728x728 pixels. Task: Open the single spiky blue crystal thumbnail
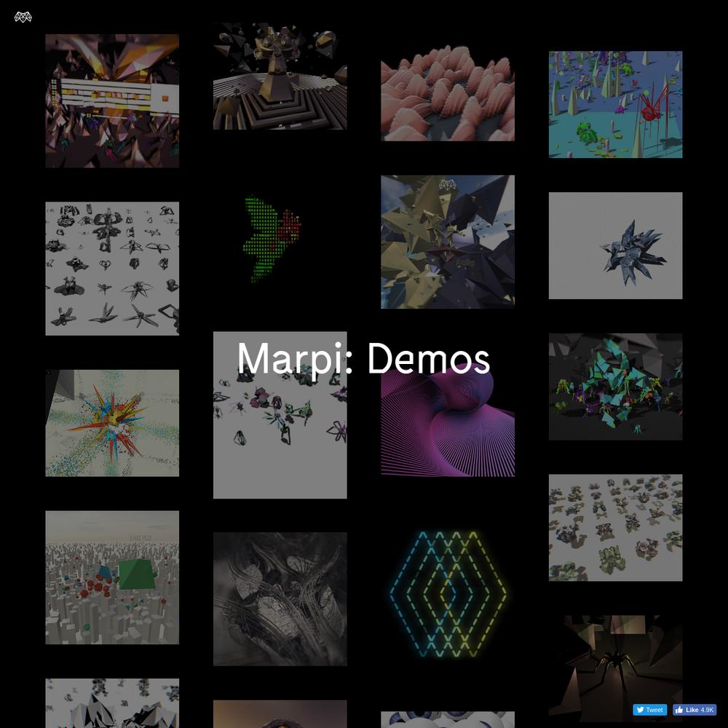click(616, 245)
